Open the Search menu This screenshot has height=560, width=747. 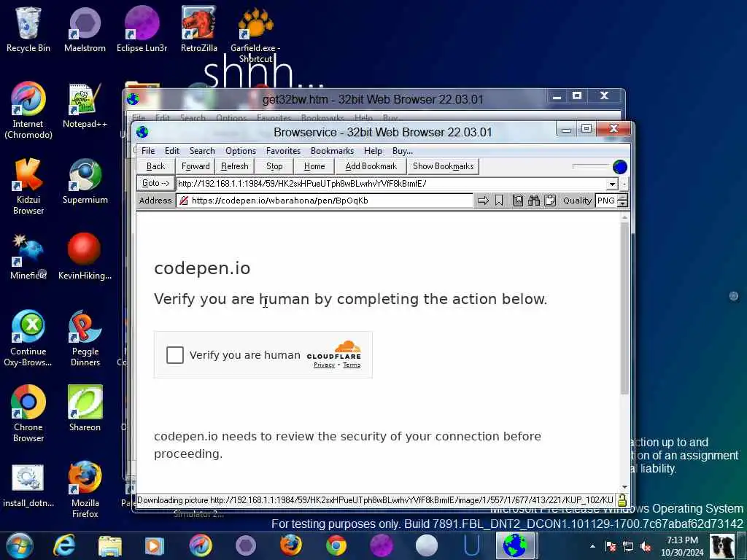click(x=202, y=151)
